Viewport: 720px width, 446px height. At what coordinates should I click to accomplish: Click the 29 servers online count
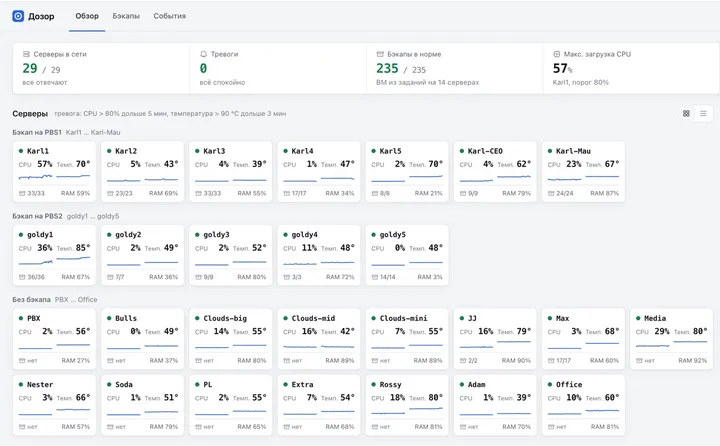tap(30, 68)
